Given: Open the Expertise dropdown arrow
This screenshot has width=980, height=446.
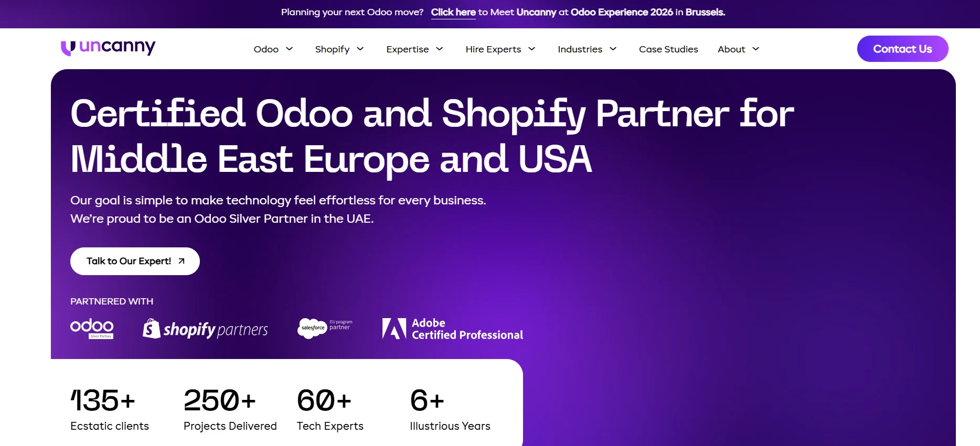Looking at the screenshot, I should 440,49.
